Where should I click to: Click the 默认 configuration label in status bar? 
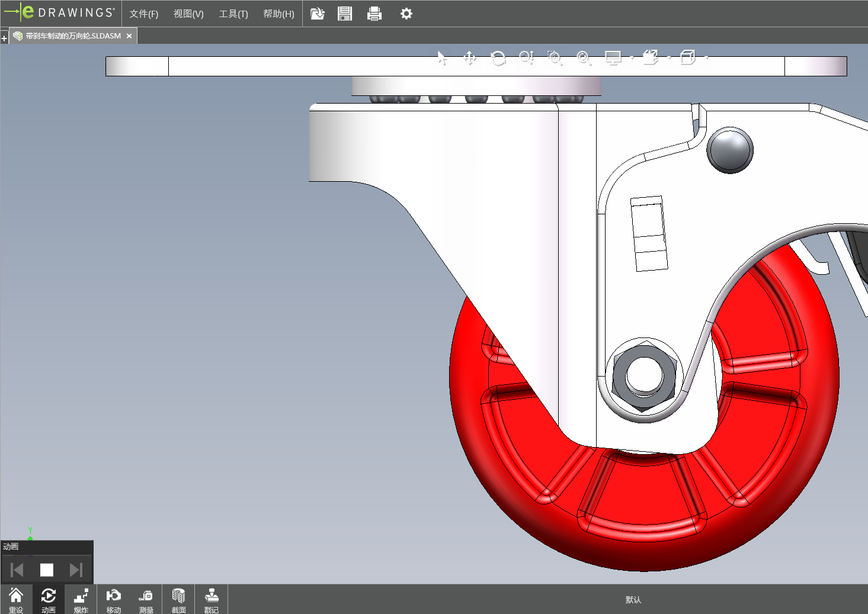[633, 600]
